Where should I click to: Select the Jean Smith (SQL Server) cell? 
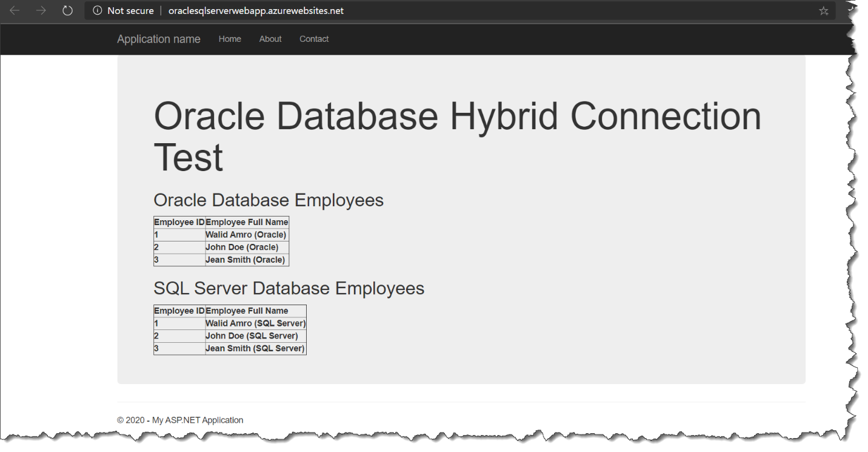255,349
